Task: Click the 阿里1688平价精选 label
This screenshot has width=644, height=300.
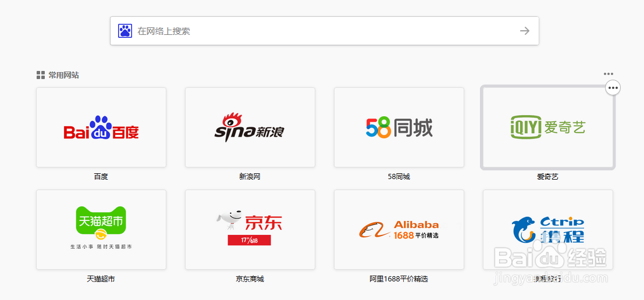Action: (x=399, y=279)
